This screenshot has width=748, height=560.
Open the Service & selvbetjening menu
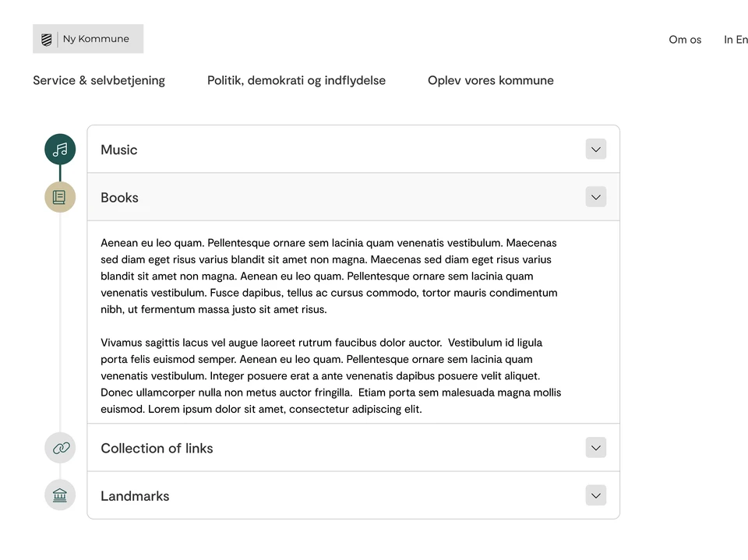[99, 80]
